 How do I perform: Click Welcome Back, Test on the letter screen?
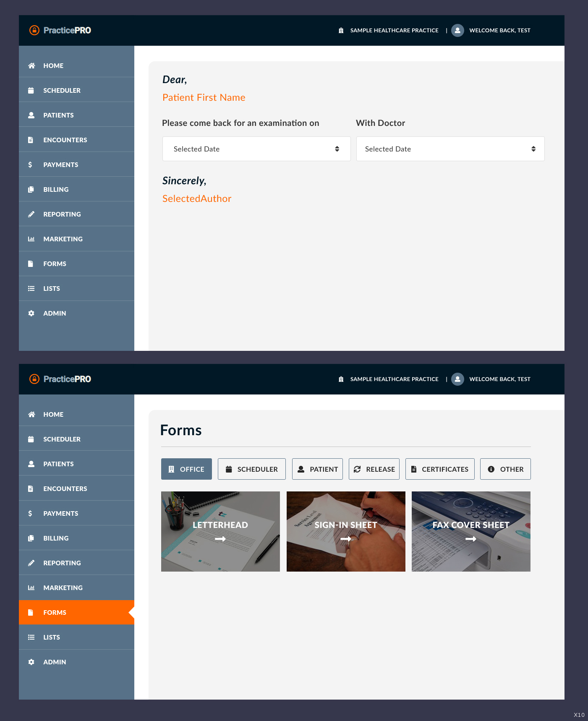tap(500, 30)
